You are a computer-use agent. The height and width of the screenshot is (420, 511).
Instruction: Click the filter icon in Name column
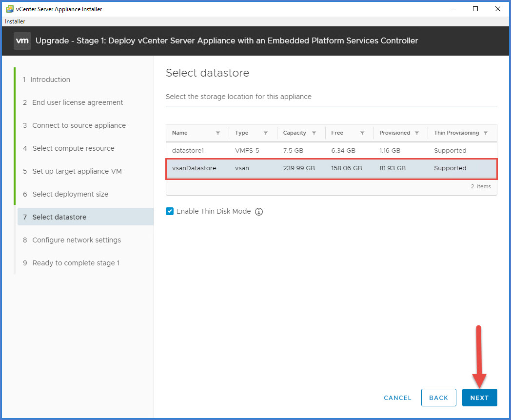pyautogui.click(x=218, y=133)
